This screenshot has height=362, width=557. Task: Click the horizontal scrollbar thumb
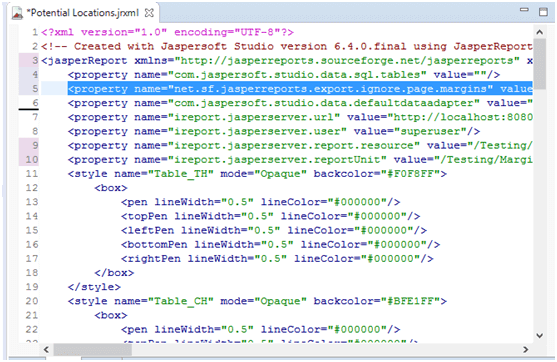[x=92, y=350]
